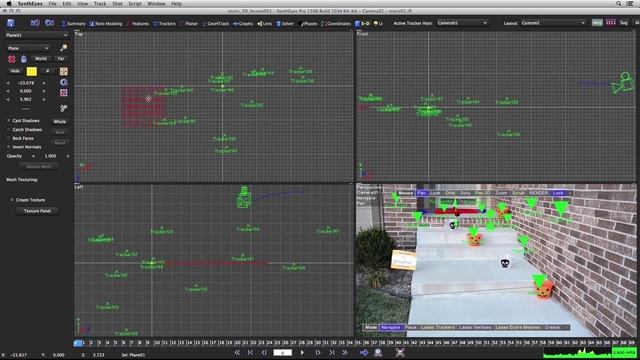Open the Plane01 object dropdown
This screenshot has width=640, height=360.
[36, 36]
